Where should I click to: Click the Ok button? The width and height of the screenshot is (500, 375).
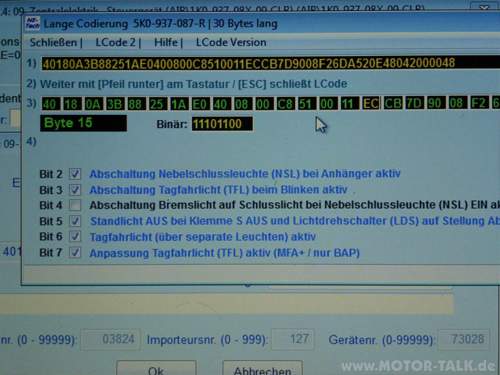156,368
